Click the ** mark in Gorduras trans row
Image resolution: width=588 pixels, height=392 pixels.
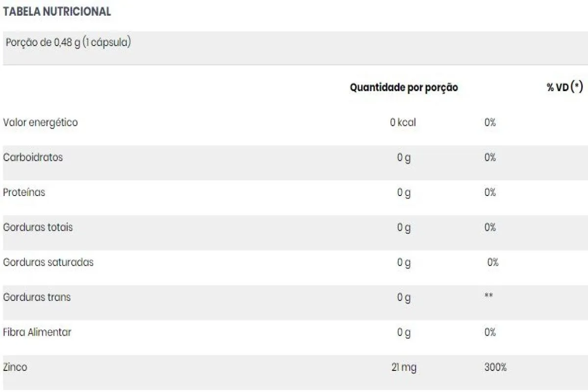[489, 296]
